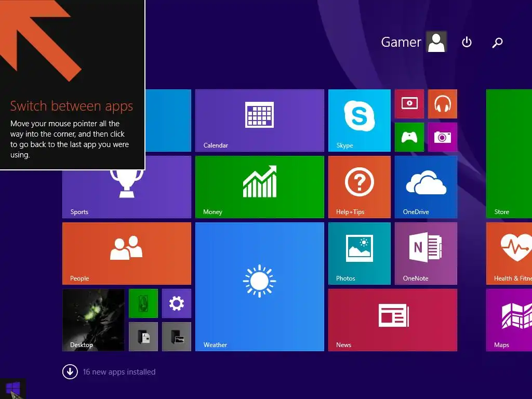Click '16 new apps installed' text
Viewport: 532px width, 399px height.
click(119, 372)
